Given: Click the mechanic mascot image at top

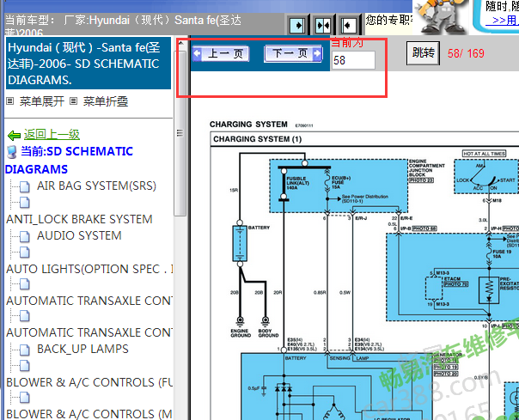Looking at the screenshot, I should coord(441,16).
